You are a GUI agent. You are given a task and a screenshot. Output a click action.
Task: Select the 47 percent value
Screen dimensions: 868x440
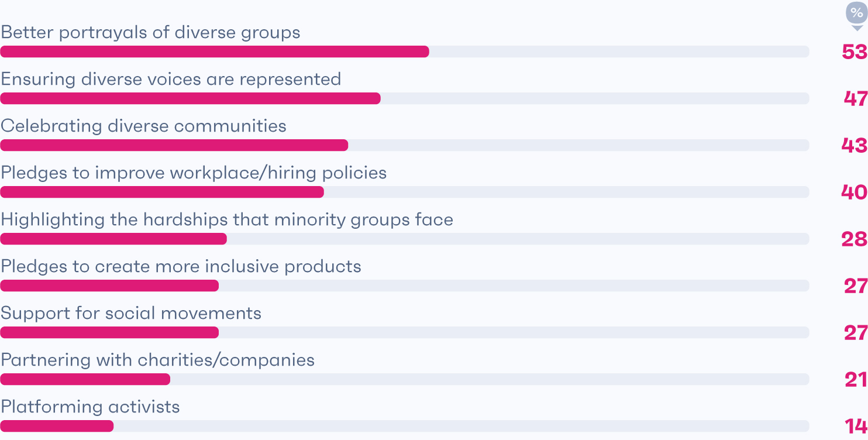tap(856, 99)
